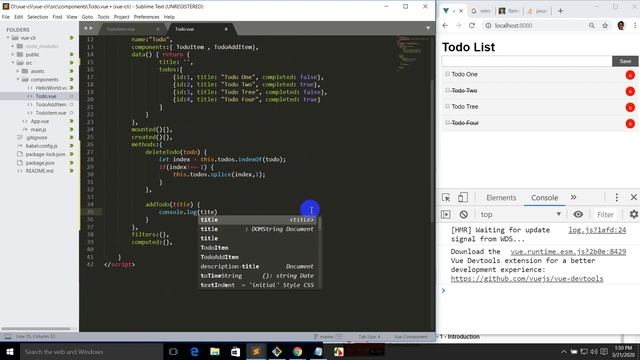Delete Todo Two with red X
Image resolution: width=640 pixels, height=360 pixels.
[630, 91]
